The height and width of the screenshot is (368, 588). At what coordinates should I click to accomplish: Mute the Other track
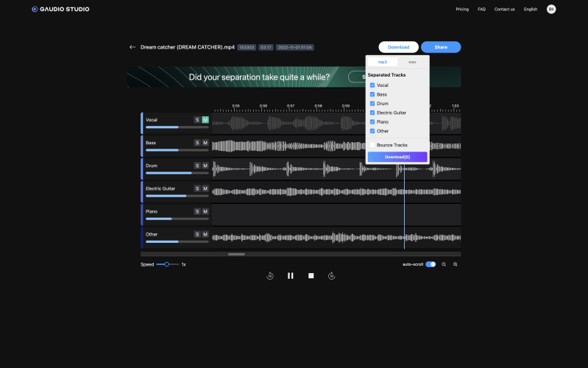(x=205, y=235)
